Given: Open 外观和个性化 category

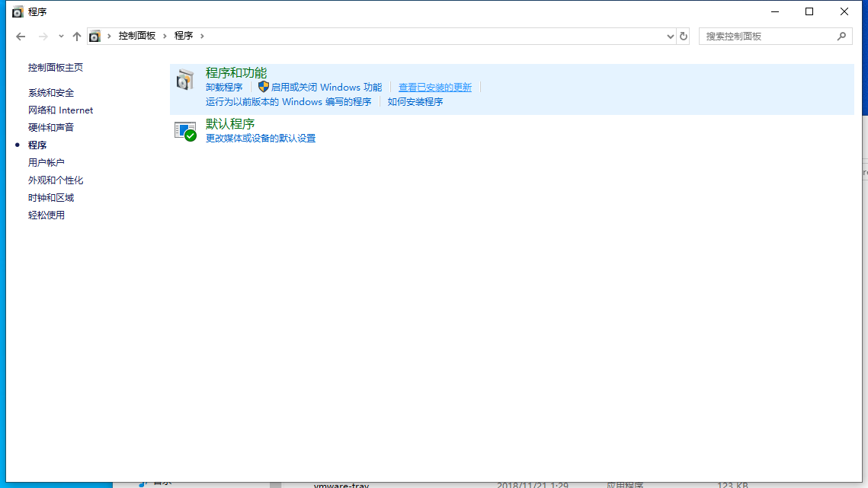Looking at the screenshot, I should pyautogui.click(x=56, y=180).
